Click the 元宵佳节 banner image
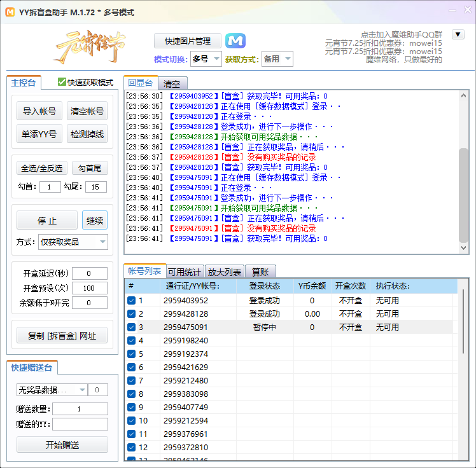 click(90, 46)
